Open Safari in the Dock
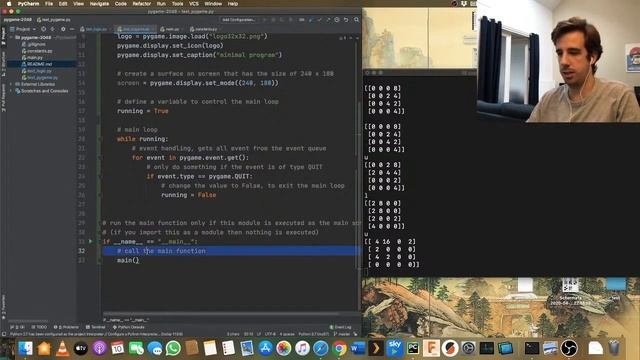The height and width of the screenshot is (360, 640). (321, 348)
